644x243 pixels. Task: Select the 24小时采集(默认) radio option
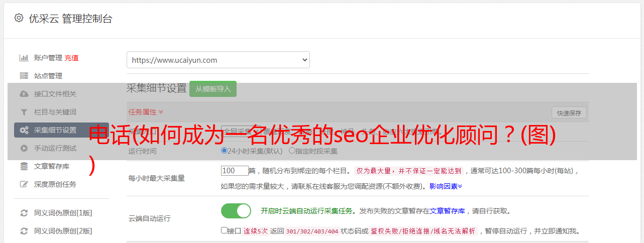click(x=225, y=151)
